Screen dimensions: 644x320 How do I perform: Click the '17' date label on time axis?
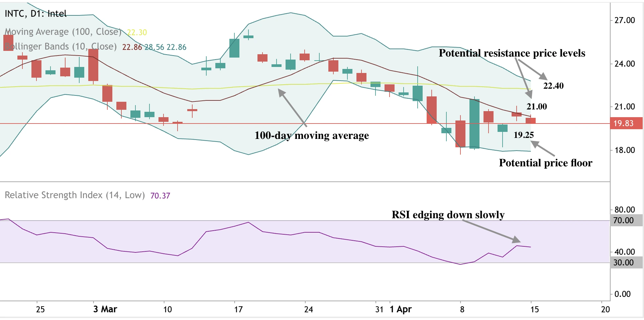(x=238, y=309)
